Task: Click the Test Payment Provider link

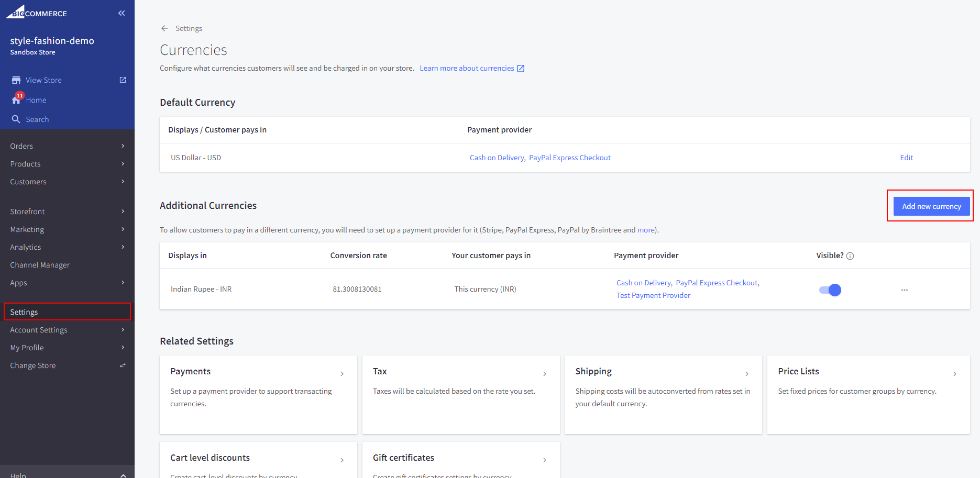Action: point(653,295)
